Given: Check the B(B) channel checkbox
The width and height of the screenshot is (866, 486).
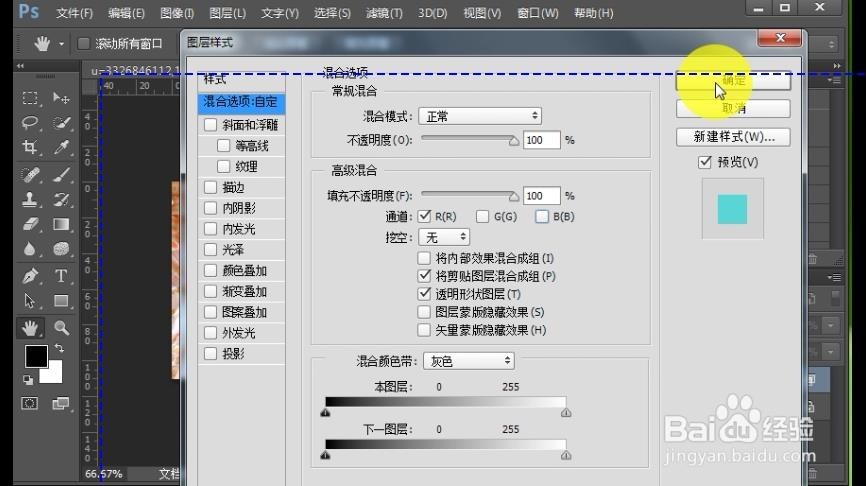Looking at the screenshot, I should pos(542,216).
